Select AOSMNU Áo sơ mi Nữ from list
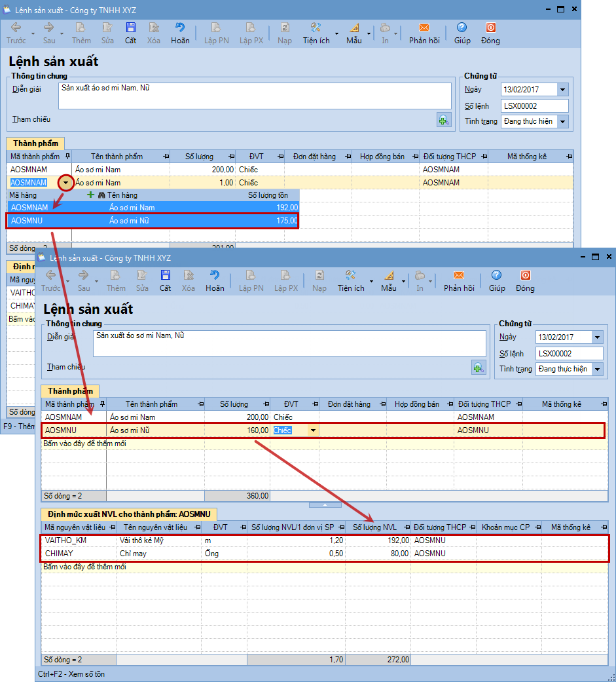616x682 pixels. pos(152,221)
